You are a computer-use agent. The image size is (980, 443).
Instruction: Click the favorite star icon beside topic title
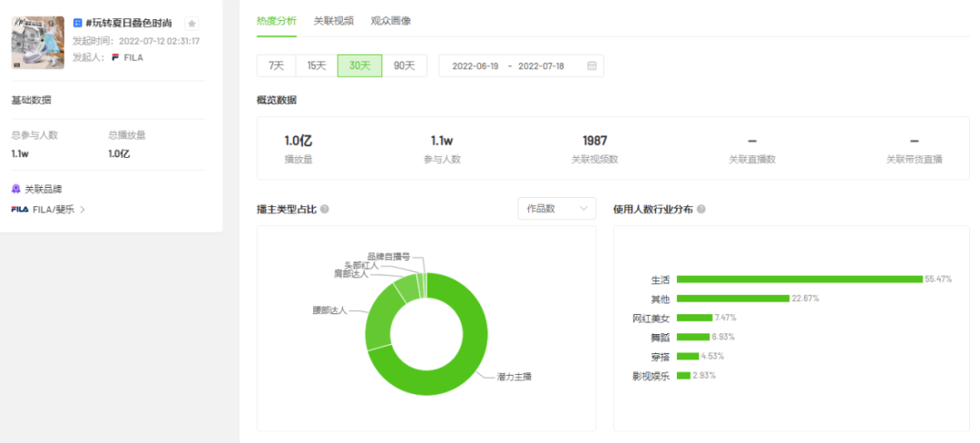pos(191,24)
